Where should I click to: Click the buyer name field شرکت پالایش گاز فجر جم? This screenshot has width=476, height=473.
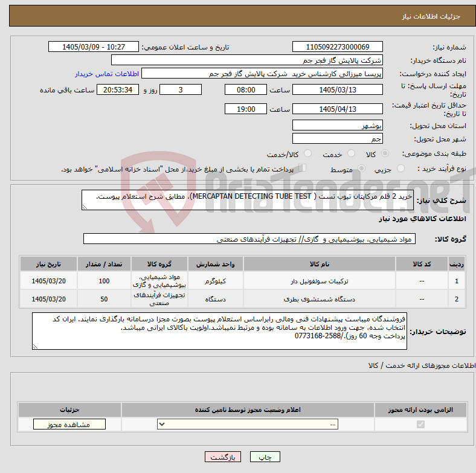click(247, 60)
